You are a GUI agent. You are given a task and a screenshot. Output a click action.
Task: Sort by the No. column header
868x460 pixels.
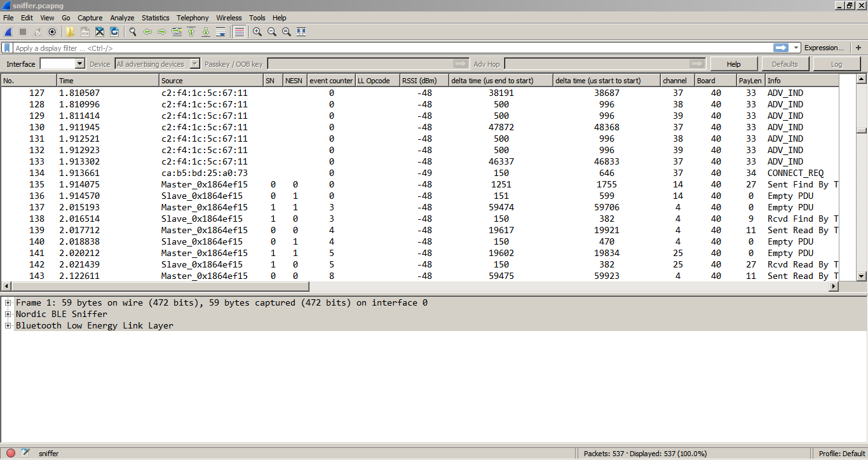[x=29, y=81]
